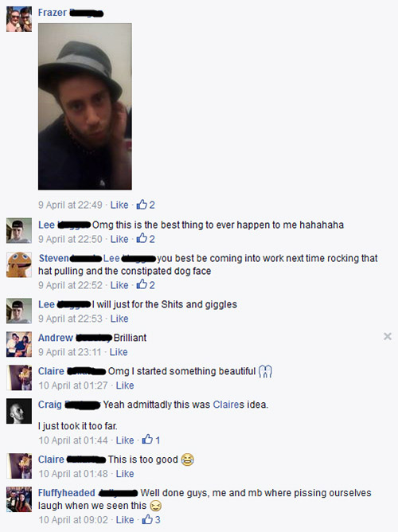Like Claire's 'This is too good' comment
Viewport: 398px width, 532px height.
pos(125,474)
